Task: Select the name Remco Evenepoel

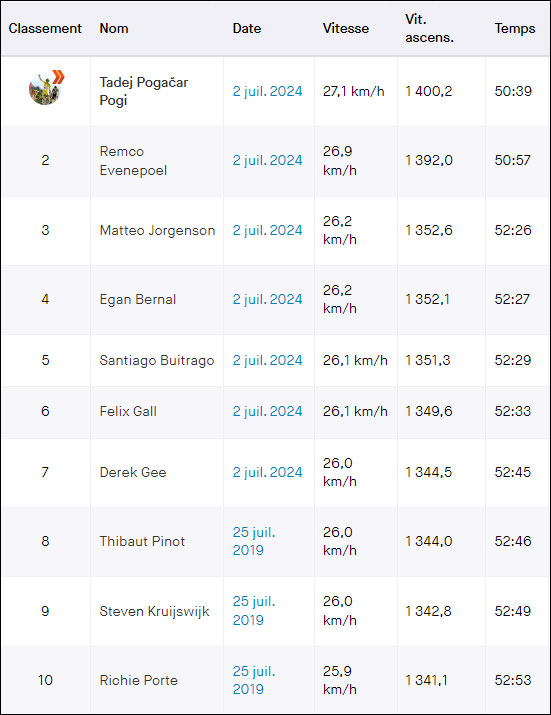Action: click(x=133, y=161)
